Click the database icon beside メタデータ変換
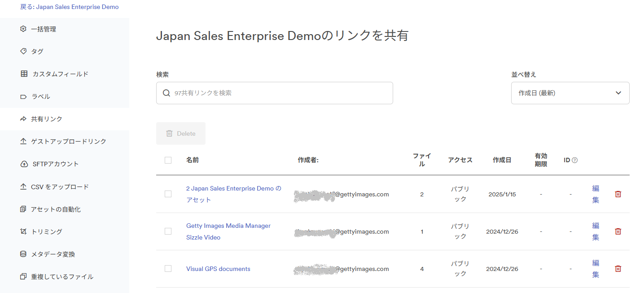The height and width of the screenshot is (293, 644). tap(23, 254)
